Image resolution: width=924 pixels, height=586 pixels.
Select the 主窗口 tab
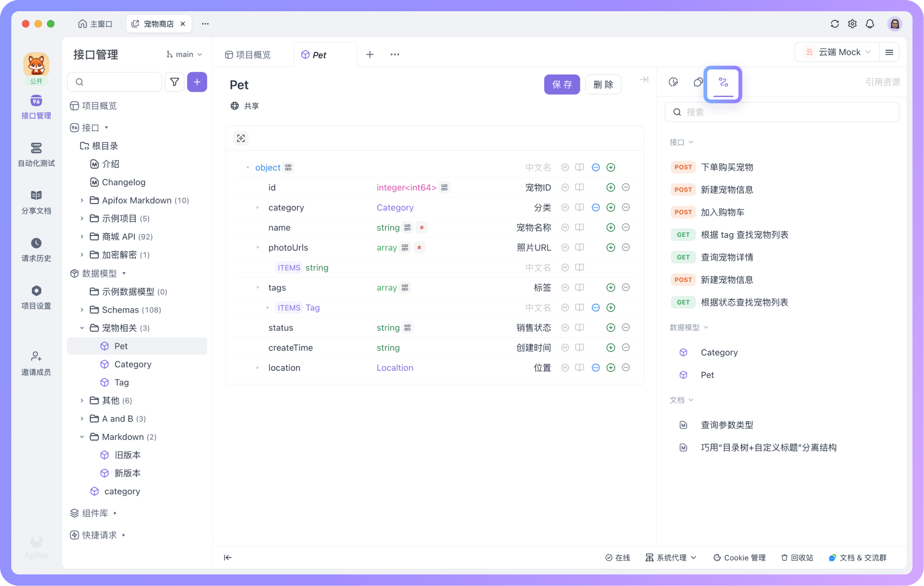(95, 24)
